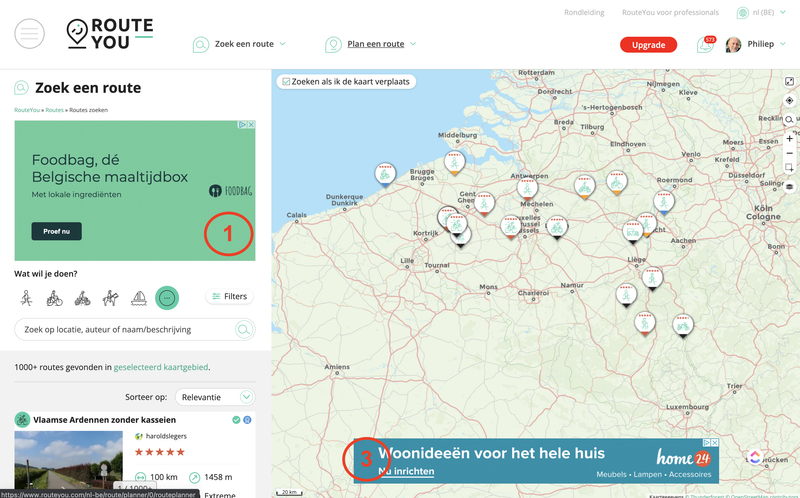Click the 'Sorteer op:' label
The width and height of the screenshot is (800, 498).
coord(146,397)
